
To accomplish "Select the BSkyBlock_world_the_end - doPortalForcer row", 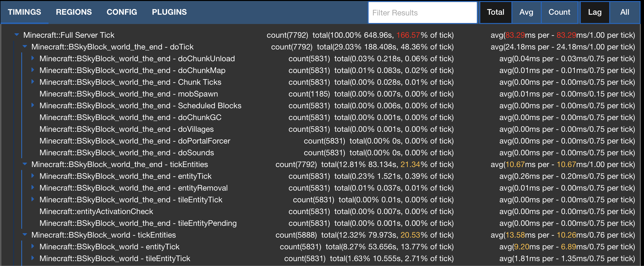I will click(337, 141).
